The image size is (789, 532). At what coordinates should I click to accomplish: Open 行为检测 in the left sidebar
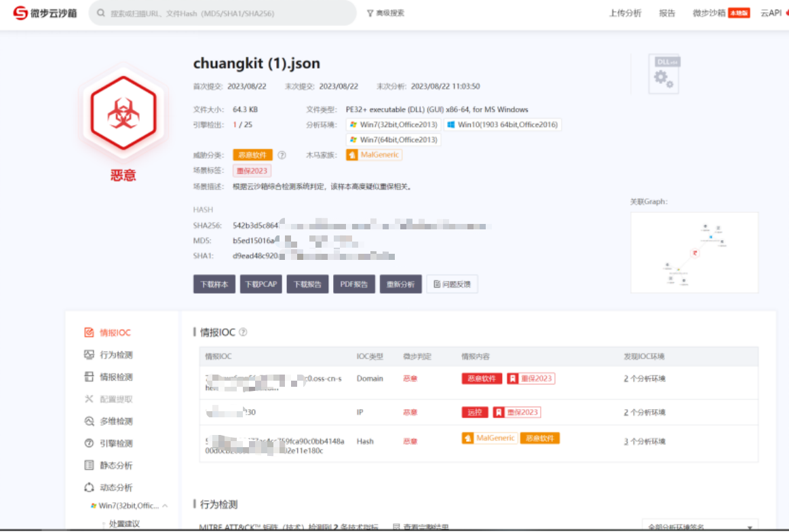click(x=115, y=355)
